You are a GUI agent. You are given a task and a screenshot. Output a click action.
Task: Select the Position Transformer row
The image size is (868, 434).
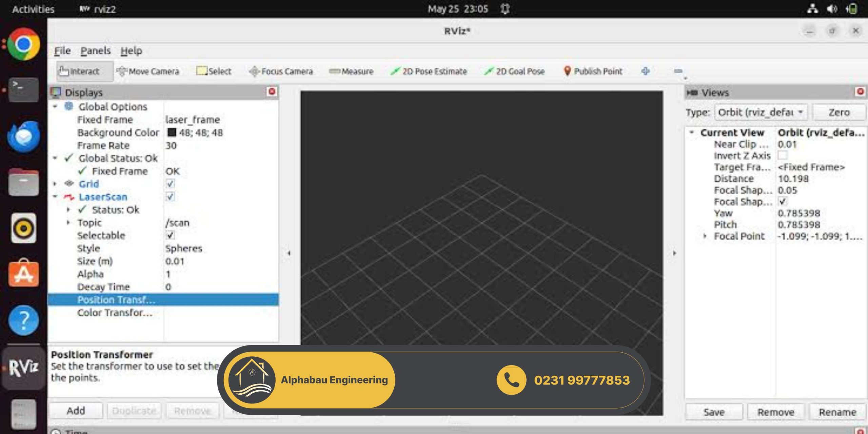point(163,300)
